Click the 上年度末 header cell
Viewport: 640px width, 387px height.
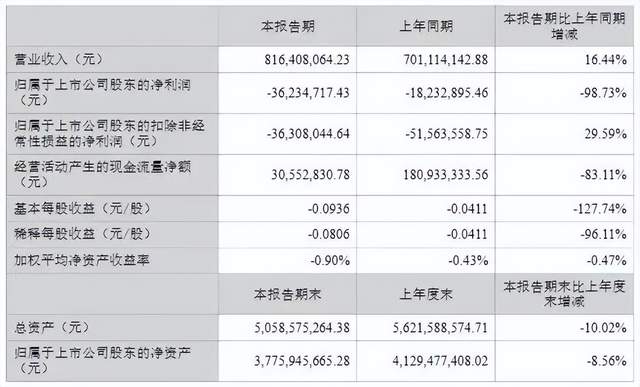click(426, 294)
